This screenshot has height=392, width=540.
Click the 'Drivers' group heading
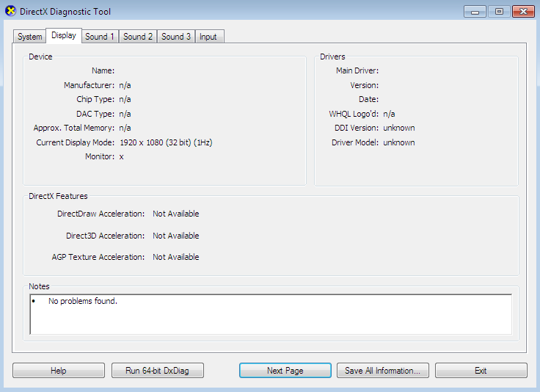point(332,57)
